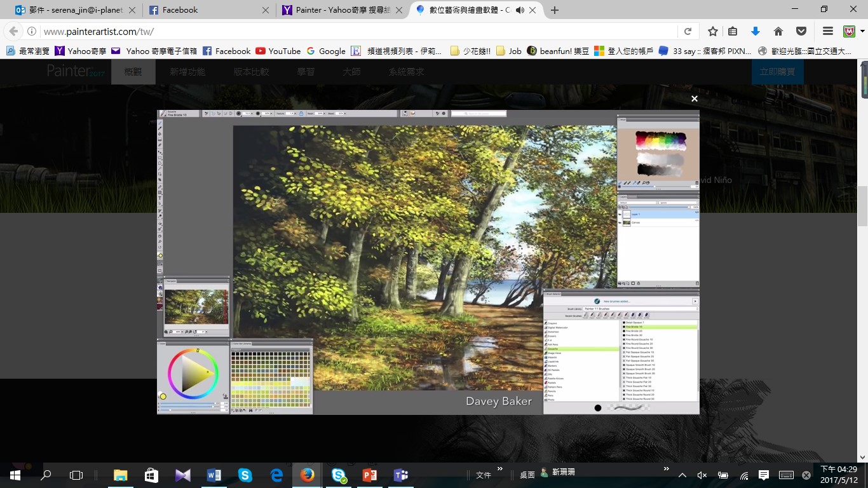Viewport: 868px width, 488px height.
Task: Select the 大師 navigation item
Action: point(351,72)
